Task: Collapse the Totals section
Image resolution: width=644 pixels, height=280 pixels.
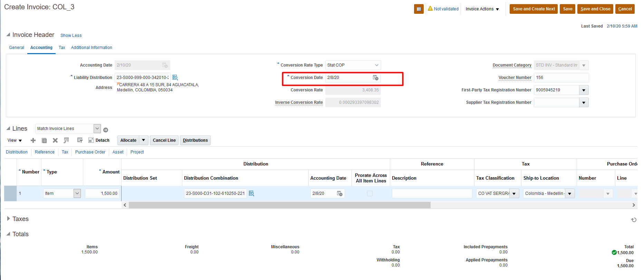Action: click(x=8, y=234)
